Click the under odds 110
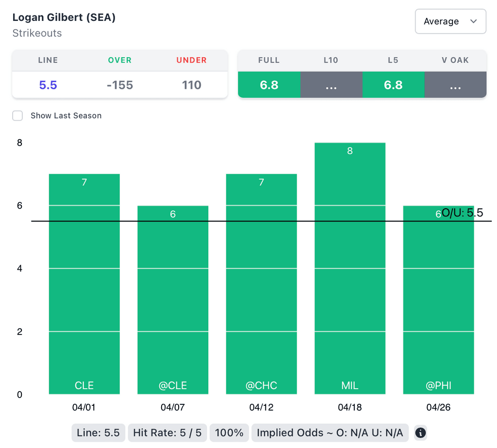Image resolution: width=497 pixels, height=448 pixels. [x=191, y=85]
